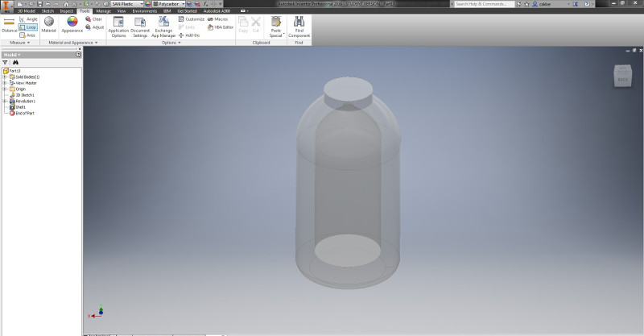Select 3D Sketch1 in the browser
The image size is (644, 336).
coord(23,95)
